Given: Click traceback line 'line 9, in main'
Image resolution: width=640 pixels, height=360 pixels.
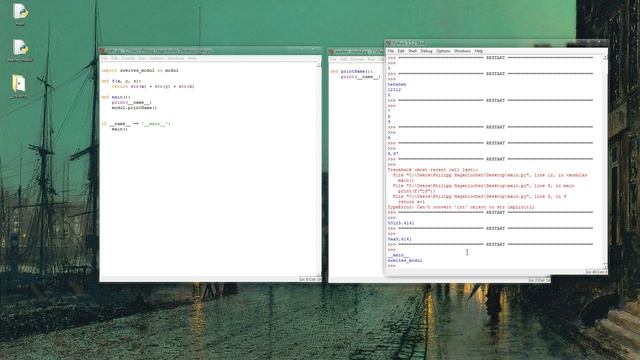Looking at the screenshot, I should click(x=484, y=186).
